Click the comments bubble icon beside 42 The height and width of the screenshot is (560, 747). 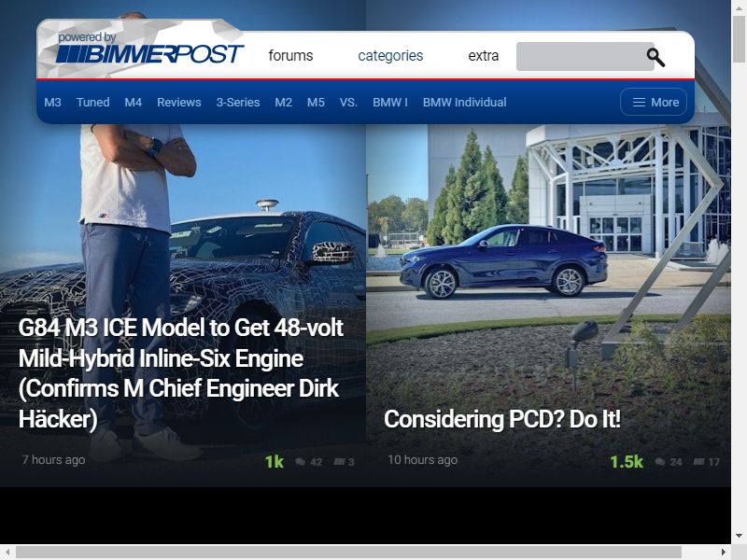point(300,461)
